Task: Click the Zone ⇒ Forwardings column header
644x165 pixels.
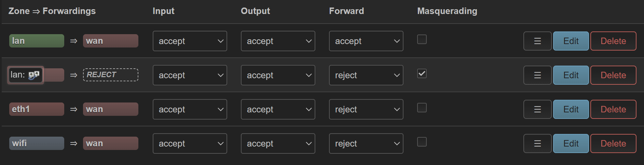Action: tap(52, 11)
